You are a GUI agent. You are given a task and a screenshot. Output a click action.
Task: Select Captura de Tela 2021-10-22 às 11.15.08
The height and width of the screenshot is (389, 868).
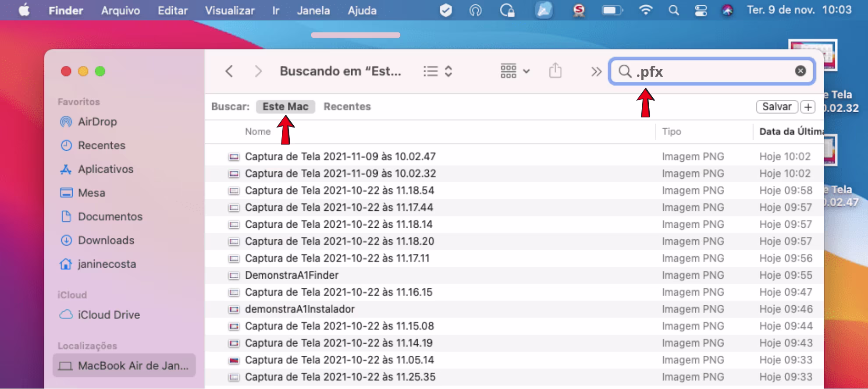click(x=514, y=326)
